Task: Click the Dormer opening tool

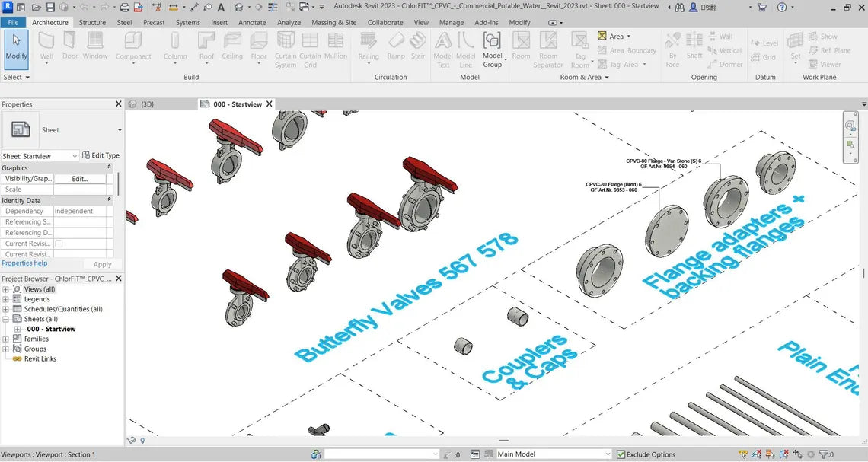Action: (x=725, y=64)
